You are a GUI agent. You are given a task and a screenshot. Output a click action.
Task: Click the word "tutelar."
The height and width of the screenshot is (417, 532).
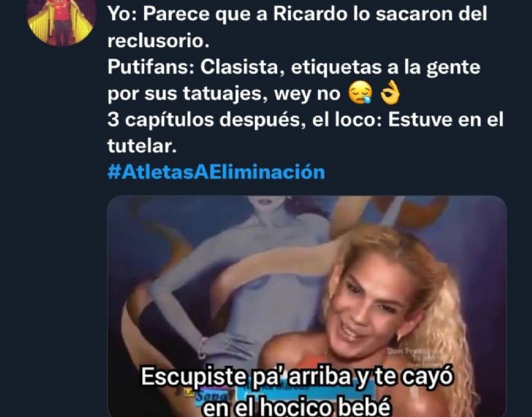click(x=142, y=146)
